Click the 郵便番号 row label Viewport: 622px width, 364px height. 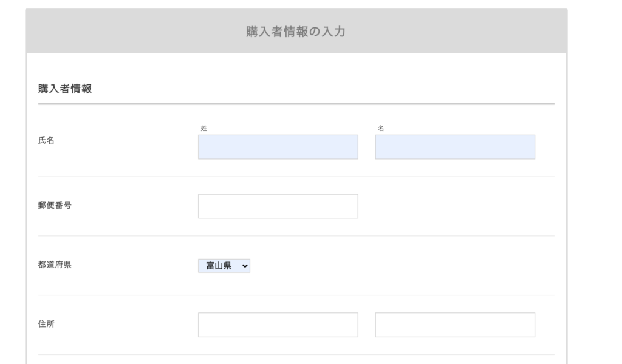pyautogui.click(x=55, y=204)
